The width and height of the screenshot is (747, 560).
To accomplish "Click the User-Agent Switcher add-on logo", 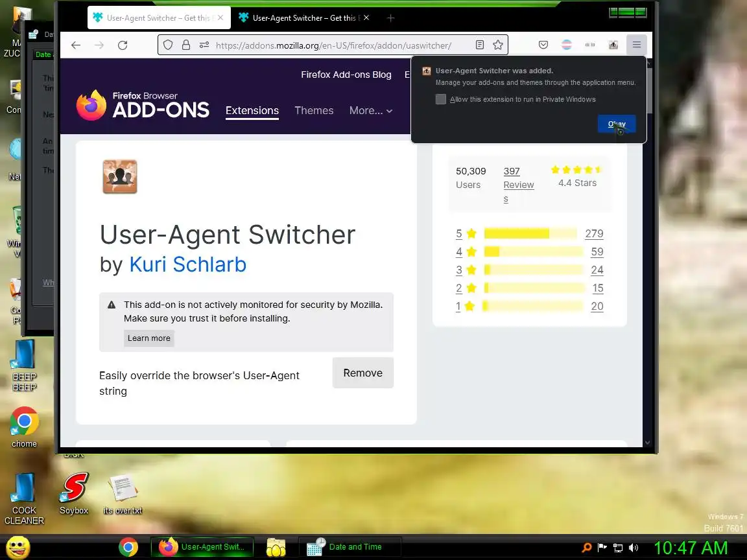I will tap(120, 177).
